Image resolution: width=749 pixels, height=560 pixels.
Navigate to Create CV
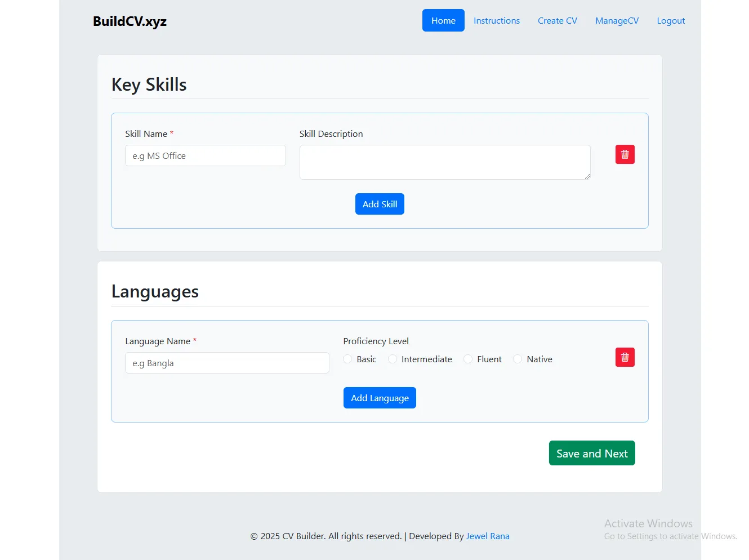(557, 21)
